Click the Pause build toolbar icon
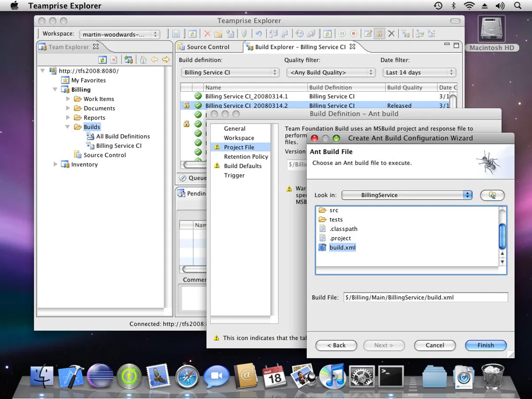This screenshot has height=399, width=532. click(342, 34)
